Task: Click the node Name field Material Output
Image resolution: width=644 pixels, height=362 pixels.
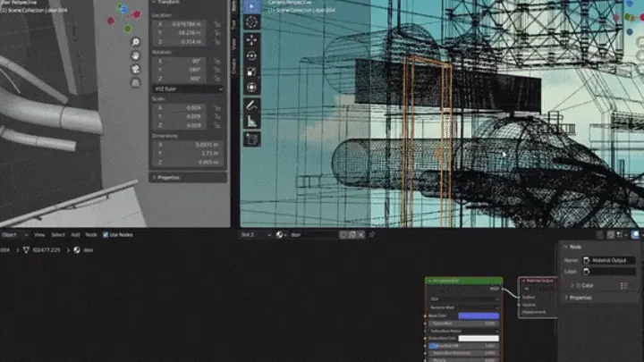Action: point(609,260)
